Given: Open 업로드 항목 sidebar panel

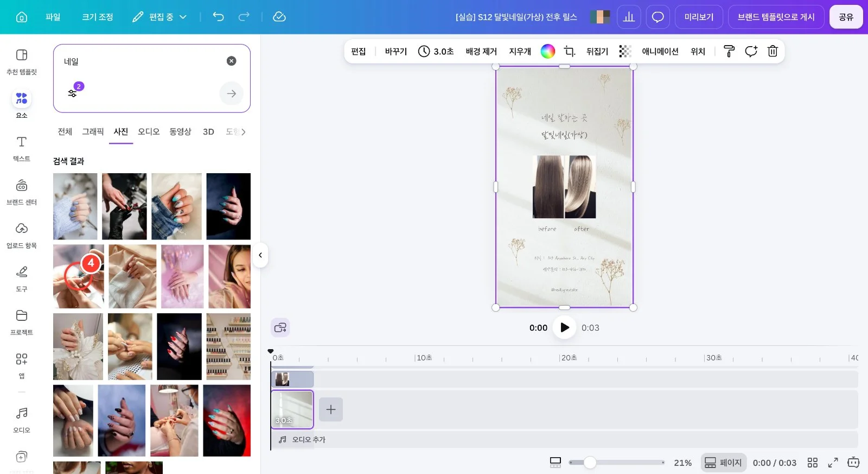Looking at the screenshot, I should click(22, 235).
